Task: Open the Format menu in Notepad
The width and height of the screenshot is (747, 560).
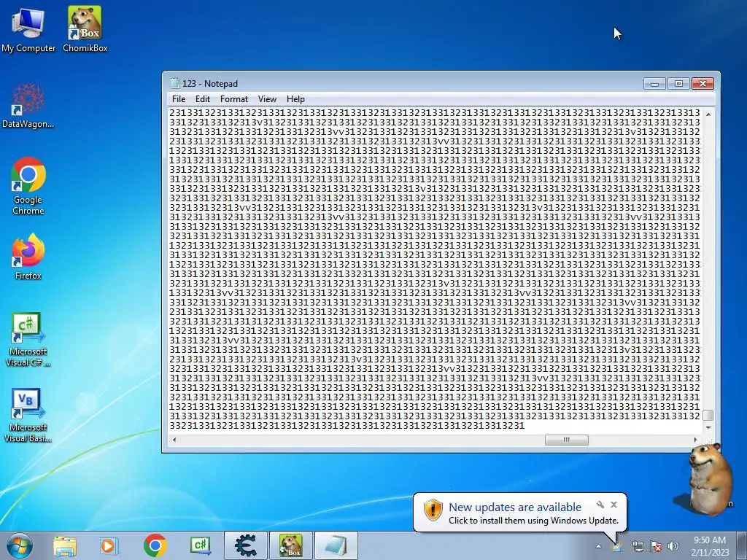Action: point(234,99)
